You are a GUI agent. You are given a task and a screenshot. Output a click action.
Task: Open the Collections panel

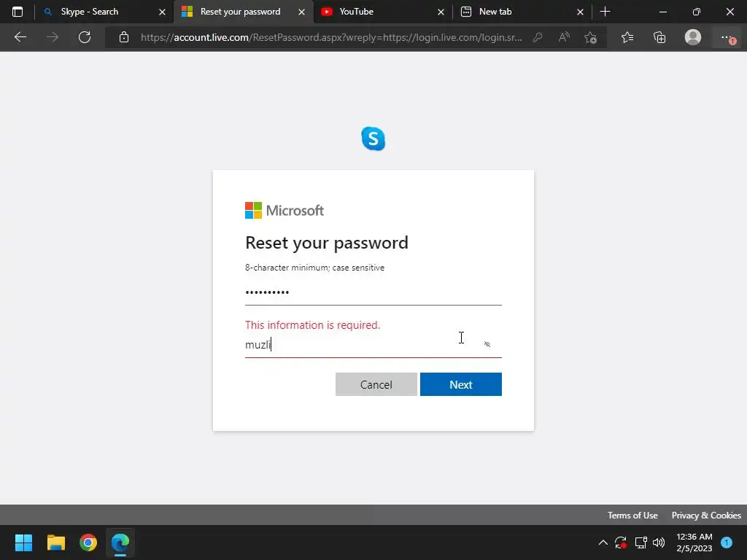(659, 37)
